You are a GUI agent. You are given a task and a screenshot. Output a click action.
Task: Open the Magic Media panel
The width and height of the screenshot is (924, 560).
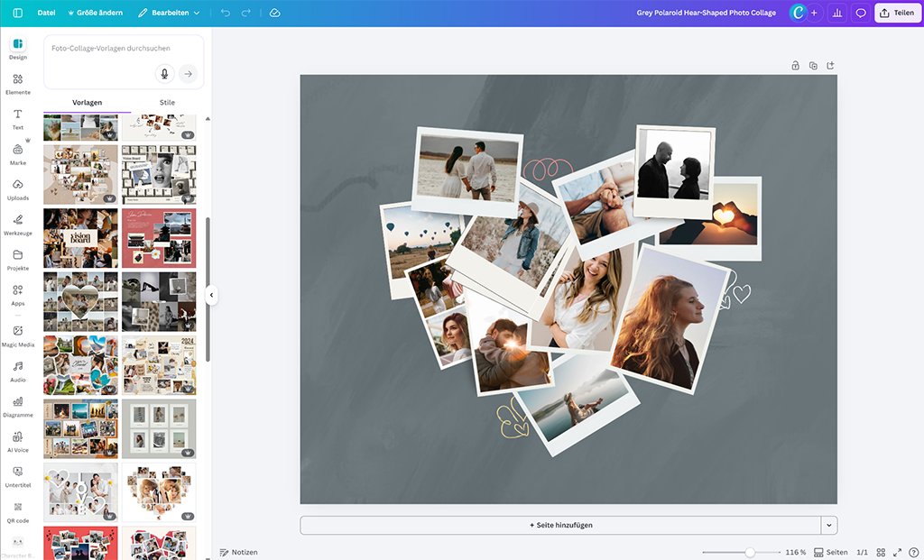[x=17, y=335]
